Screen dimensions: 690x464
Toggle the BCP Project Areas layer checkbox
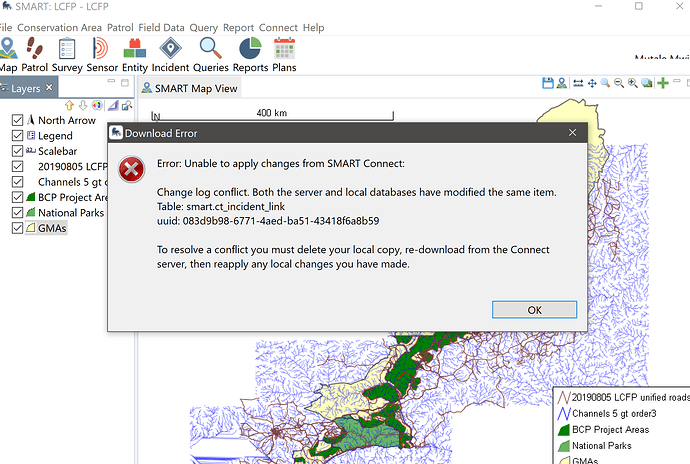click(x=18, y=197)
